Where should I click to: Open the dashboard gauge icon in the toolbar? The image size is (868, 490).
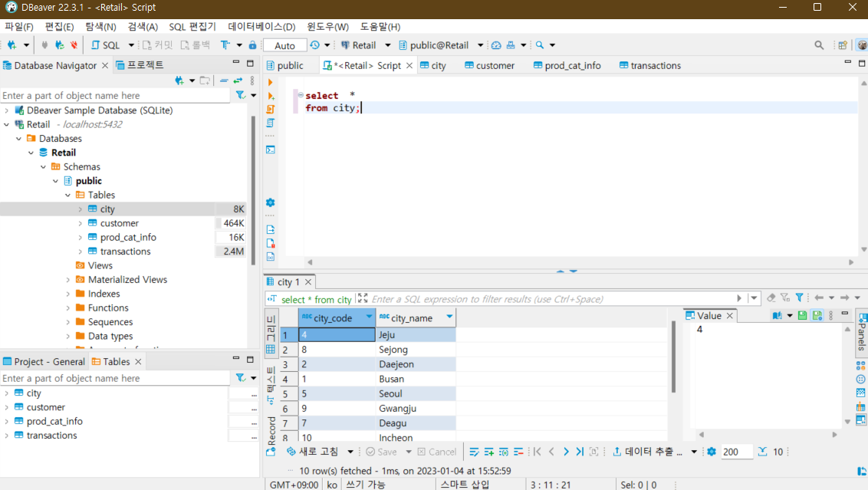(x=496, y=45)
